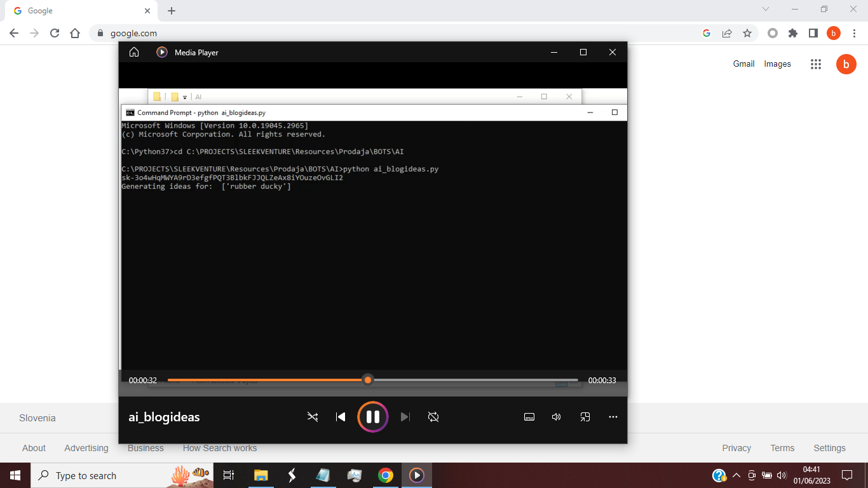Open Advertising link in footer

tap(86, 448)
